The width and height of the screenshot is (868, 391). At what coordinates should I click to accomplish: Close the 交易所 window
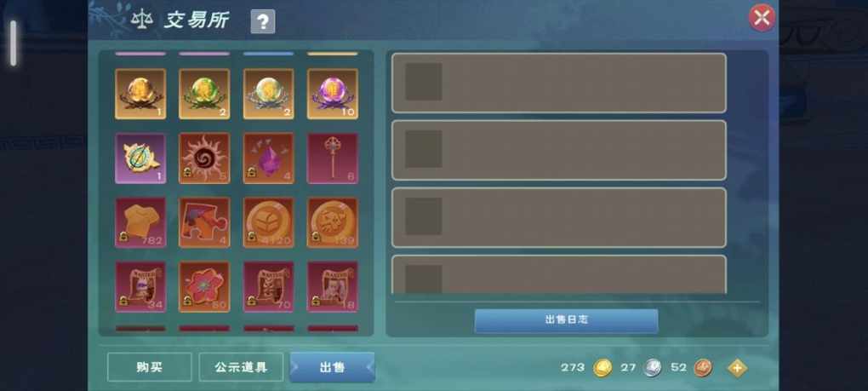coord(762,18)
